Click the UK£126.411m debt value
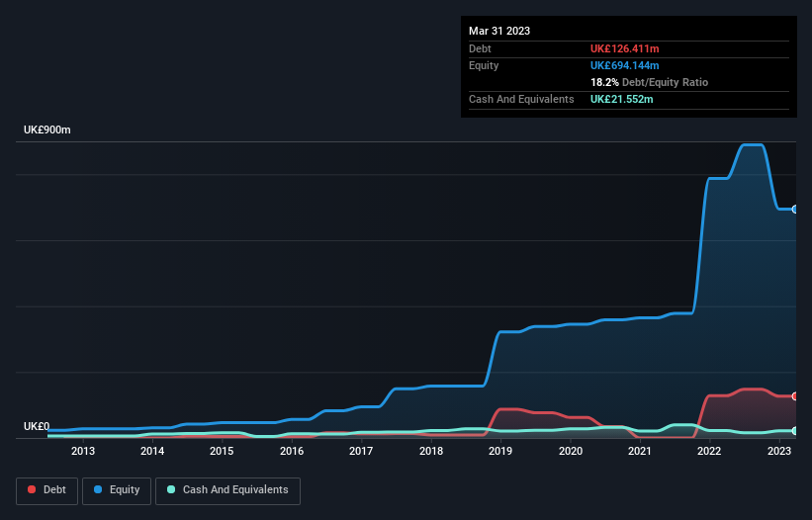Screen dimensions: 812x520 point(624,48)
